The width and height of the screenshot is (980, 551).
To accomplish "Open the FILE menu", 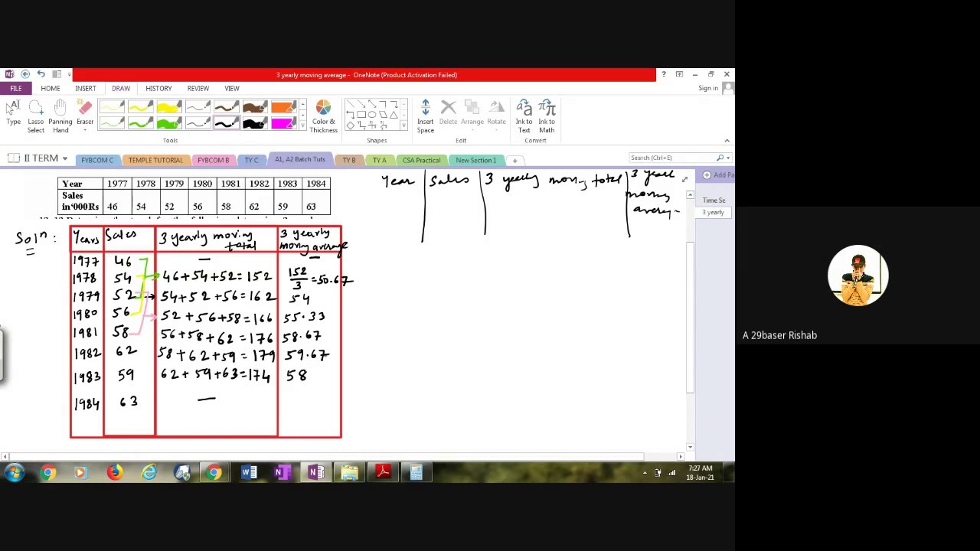I will coord(16,88).
